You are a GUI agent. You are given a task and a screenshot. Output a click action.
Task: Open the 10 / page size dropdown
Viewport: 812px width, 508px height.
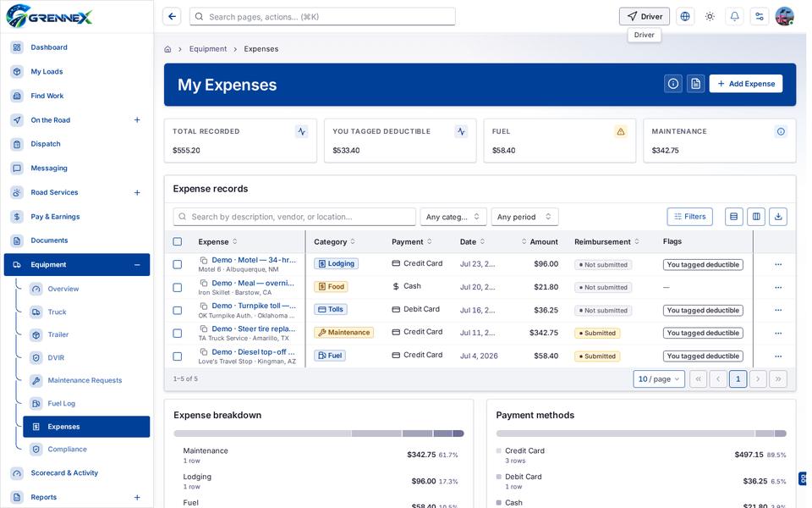click(659, 379)
